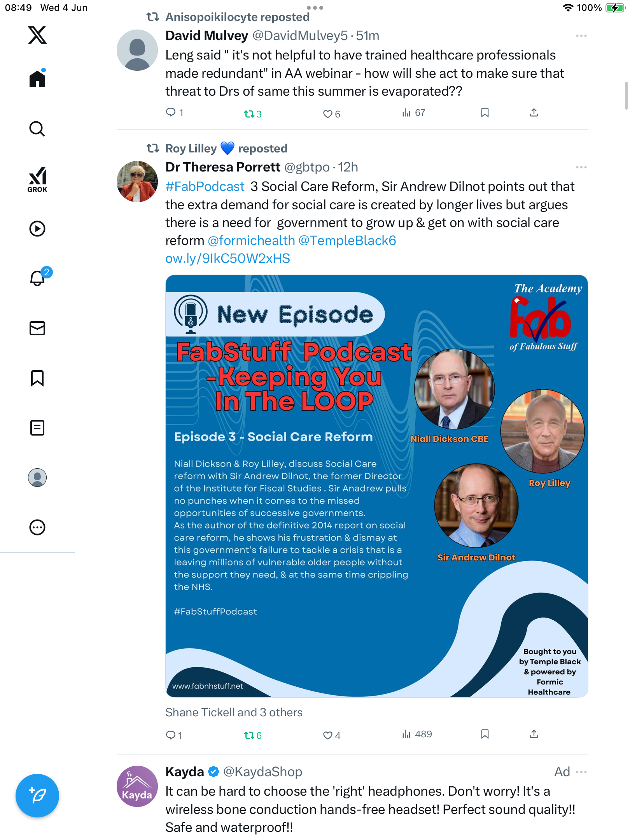Image resolution: width=630 pixels, height=840 pixels.
Task: Open the ow.ly/9IkC50W2xHS link
Action: [227, 259]
